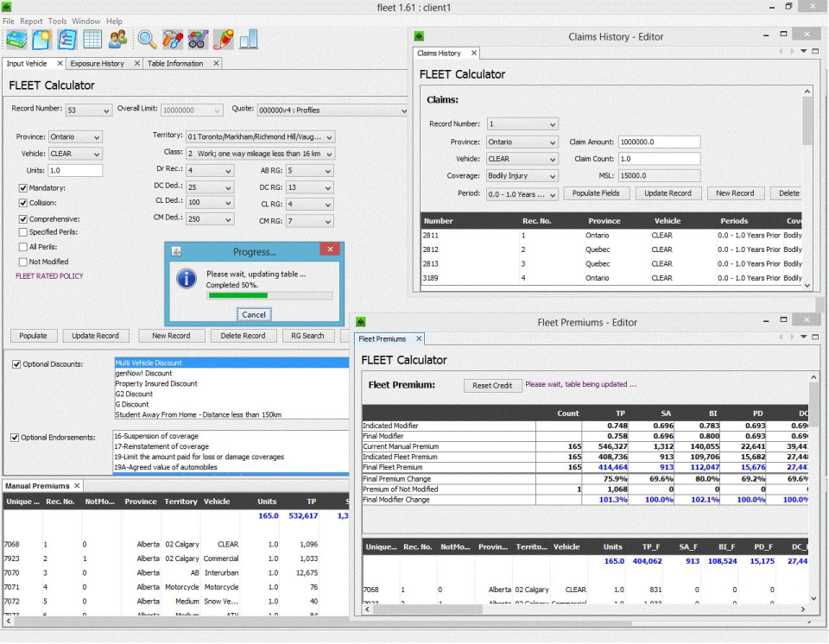Click the Claims History vertical scrollbar thumb
The width and height of the screenshot is (829, 644).
[807, 121]
